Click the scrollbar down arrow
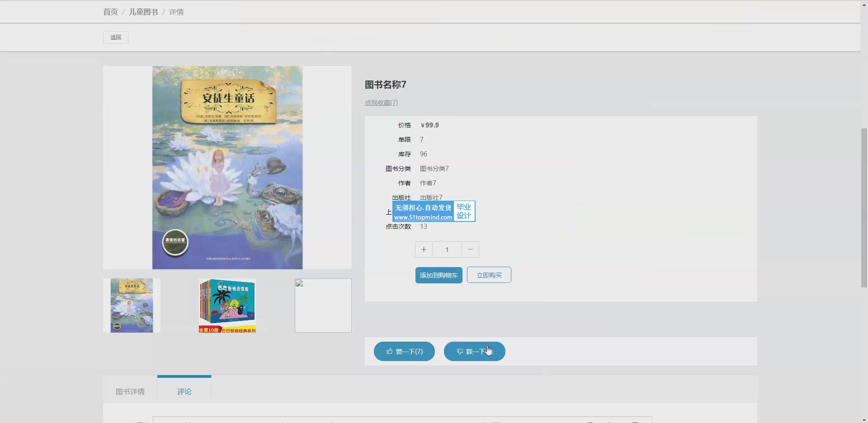The height and width of the screenshot is (423, 868). coord(864,419)
